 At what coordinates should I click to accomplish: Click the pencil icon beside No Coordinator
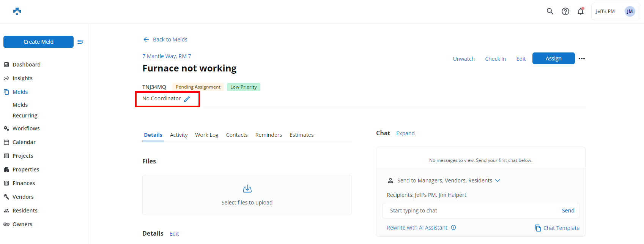(187, 99)
